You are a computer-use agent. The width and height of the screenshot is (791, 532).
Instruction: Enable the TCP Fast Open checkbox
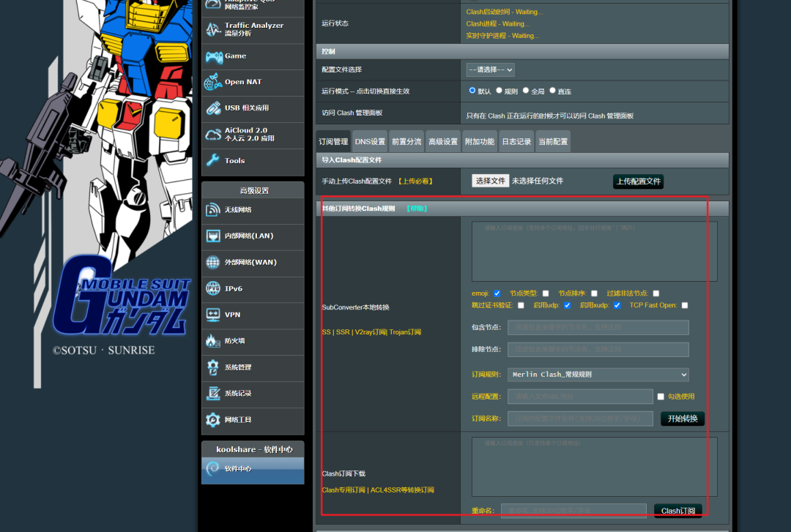coord(685,306)
